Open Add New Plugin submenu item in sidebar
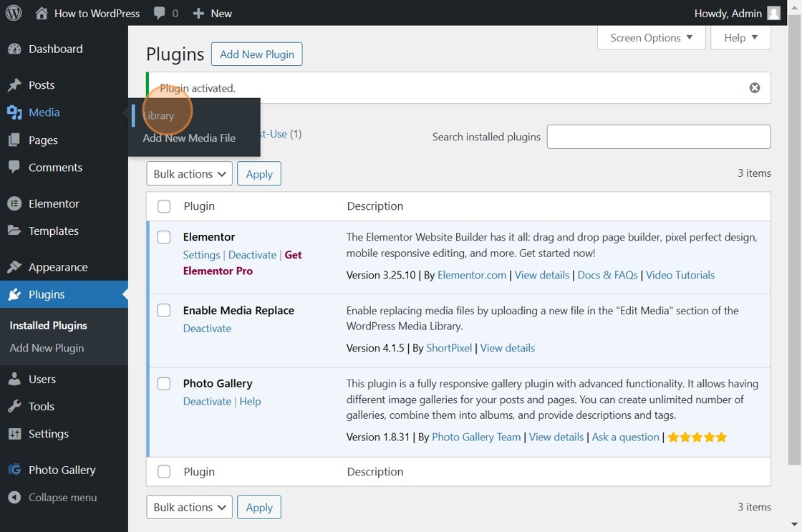Image resolution: width=802 pixels, height=532 pixels. click(x=47, y=349)
